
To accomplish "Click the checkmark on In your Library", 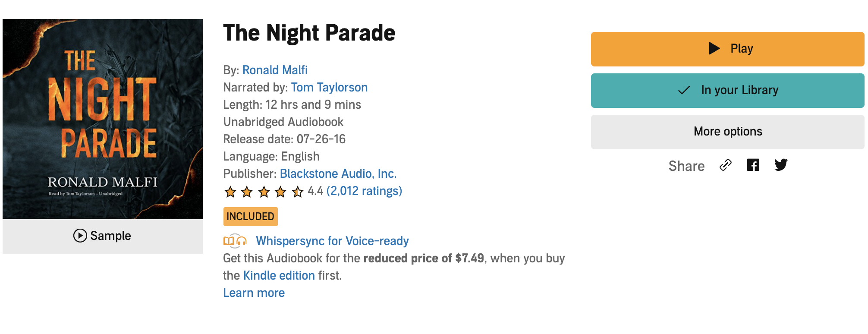I will pyautogui.click(x=684, y=90).
